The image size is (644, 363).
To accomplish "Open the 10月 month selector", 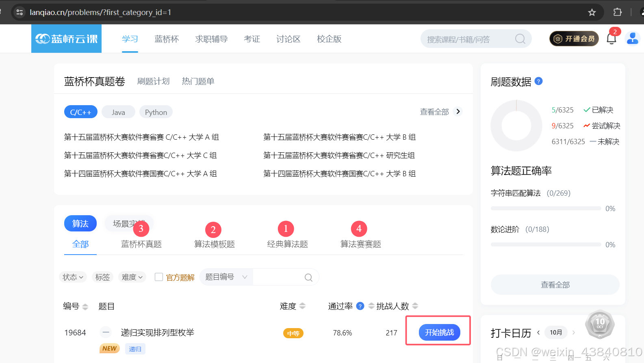I will [556, 333].
